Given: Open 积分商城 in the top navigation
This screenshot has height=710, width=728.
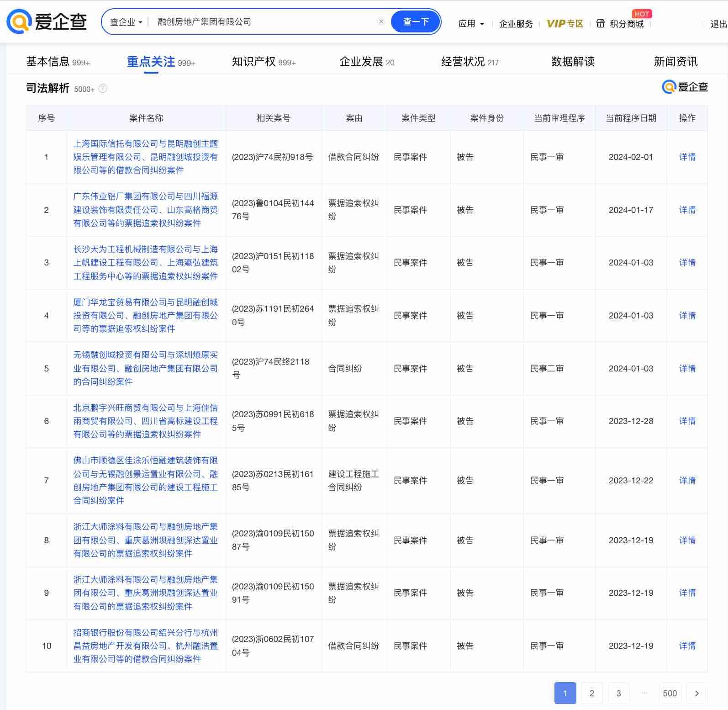Looking at the screenshot, I should (x=627, y=24).
